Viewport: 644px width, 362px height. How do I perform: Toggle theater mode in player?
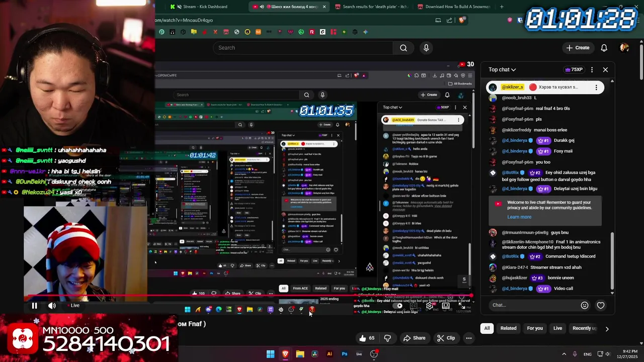(x=446, y=306)
